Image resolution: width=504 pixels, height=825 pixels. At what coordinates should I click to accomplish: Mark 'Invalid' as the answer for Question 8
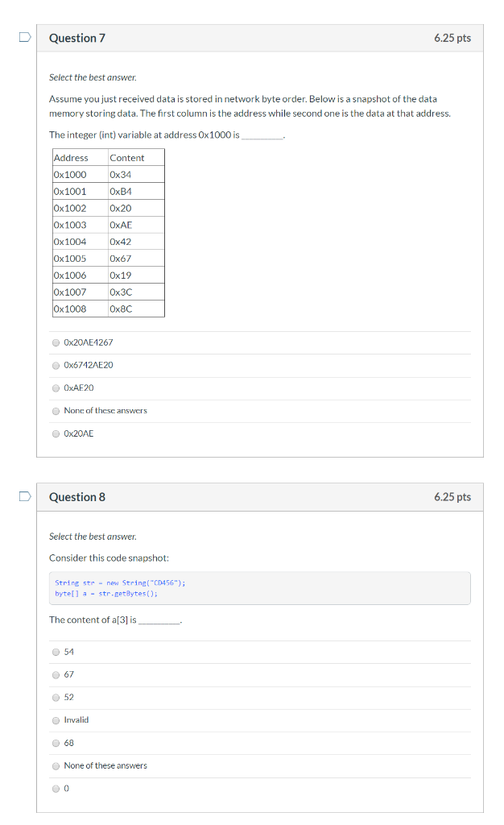point(56,719)
